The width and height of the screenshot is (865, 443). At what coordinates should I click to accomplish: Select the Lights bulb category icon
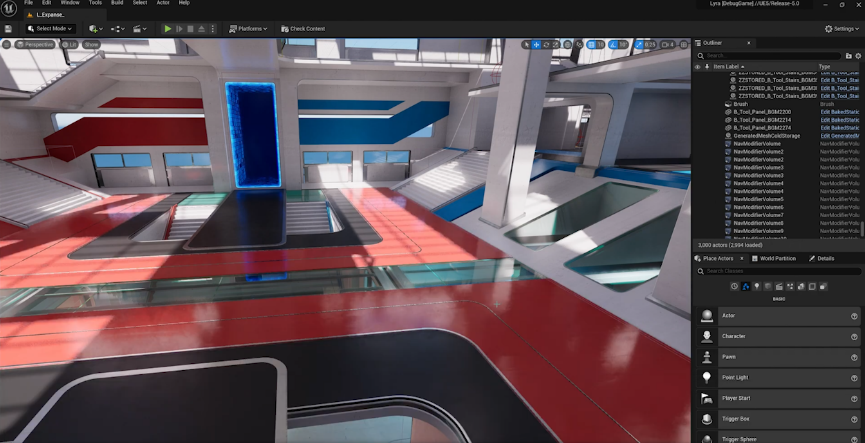tap(757, 286)
